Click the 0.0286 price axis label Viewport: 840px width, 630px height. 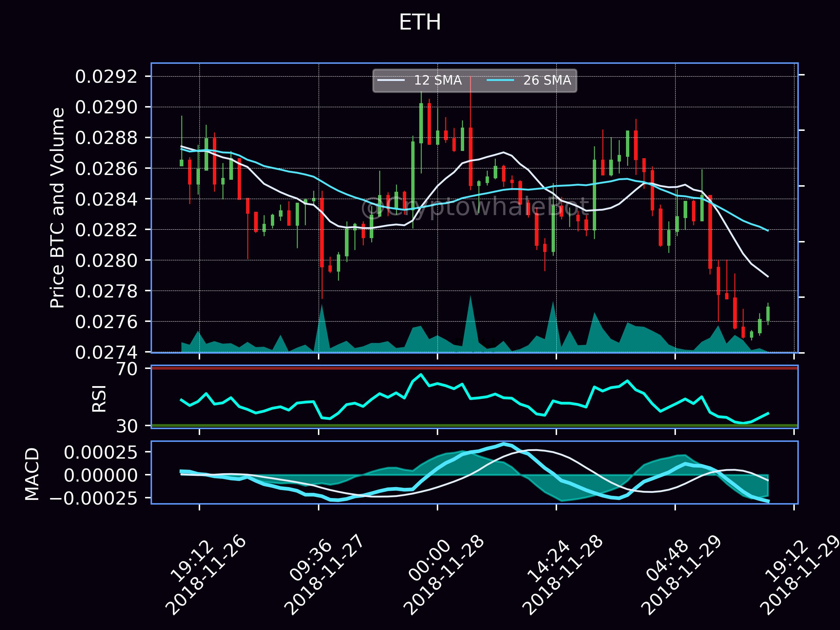[x=106, y=168]
